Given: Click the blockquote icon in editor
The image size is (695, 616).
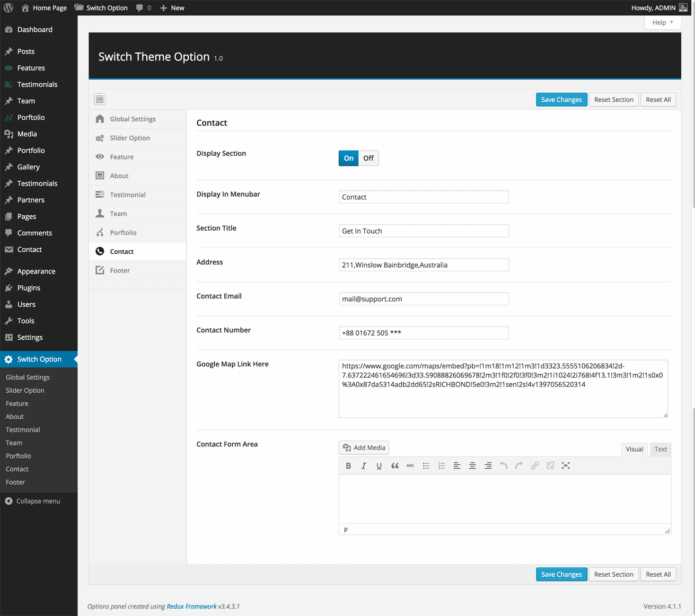Looking at the screenshot, I should click(395, 465).
